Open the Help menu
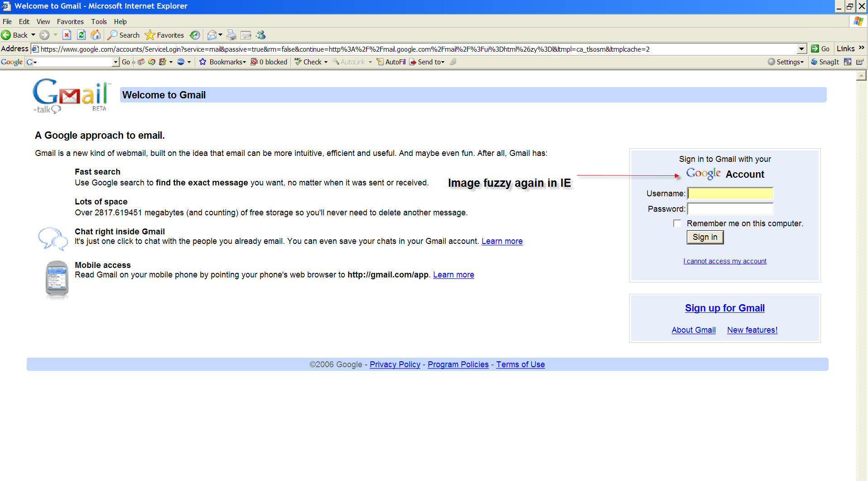 click(x=120, y=21)
